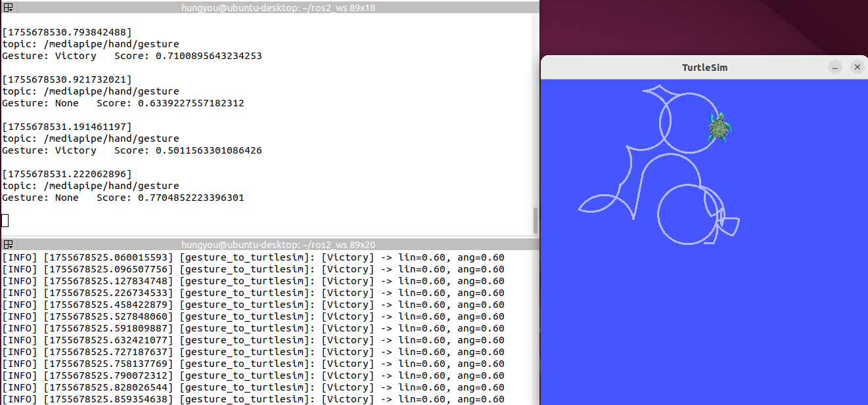Click the log line with timestamp 1755678525.859354638
The image size is (868, 405).
click(x=254, y=399)
